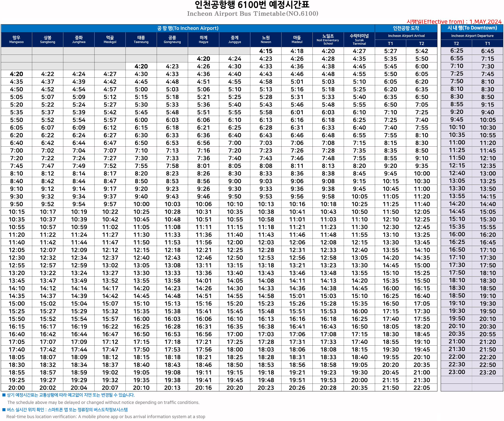Click the 'Hagye' column header

pos(204,39)
